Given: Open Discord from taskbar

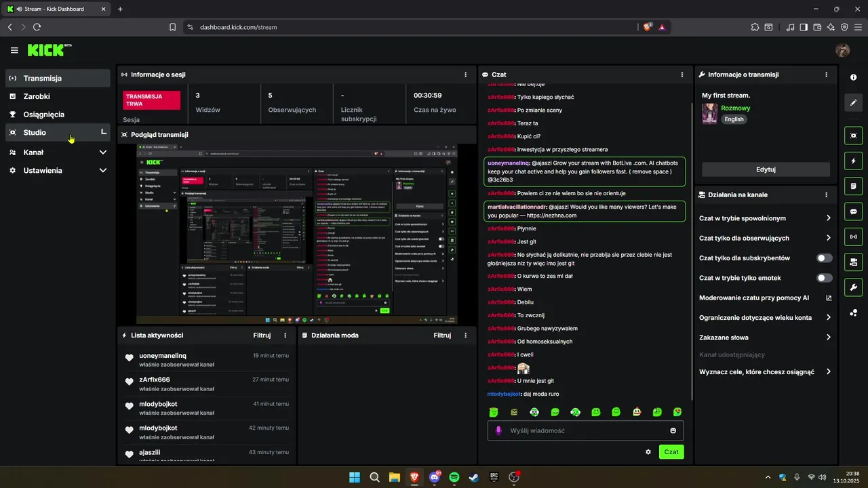Looking at the screenshot, I should click(x=435, y=477).
